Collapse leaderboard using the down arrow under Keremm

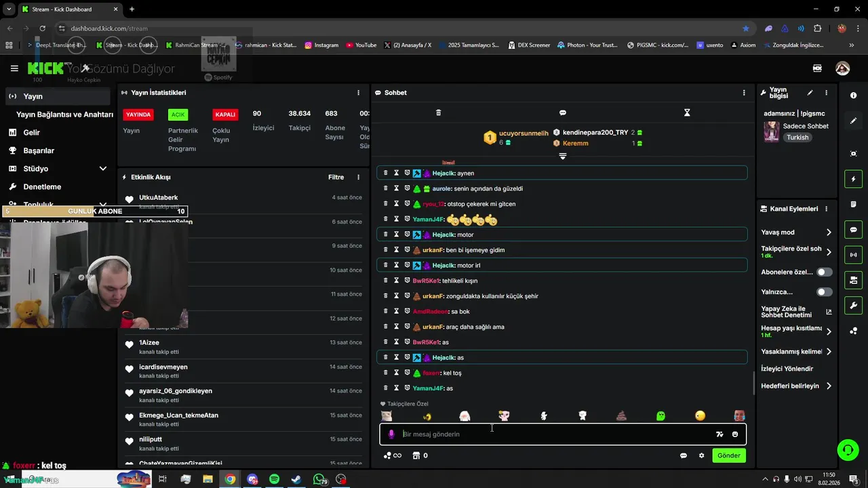pyautogui.click(x=562, y=157)
